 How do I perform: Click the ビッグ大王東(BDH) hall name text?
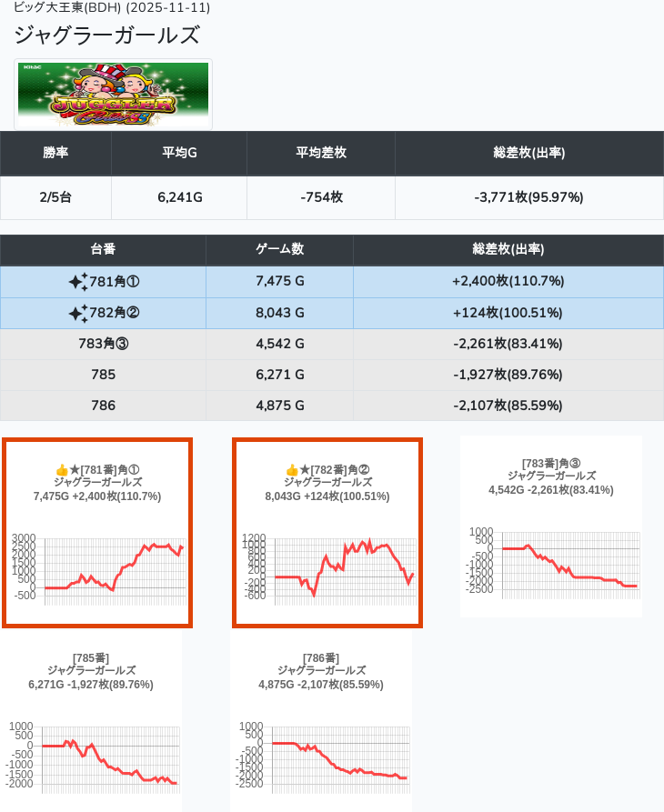point(66,8)
